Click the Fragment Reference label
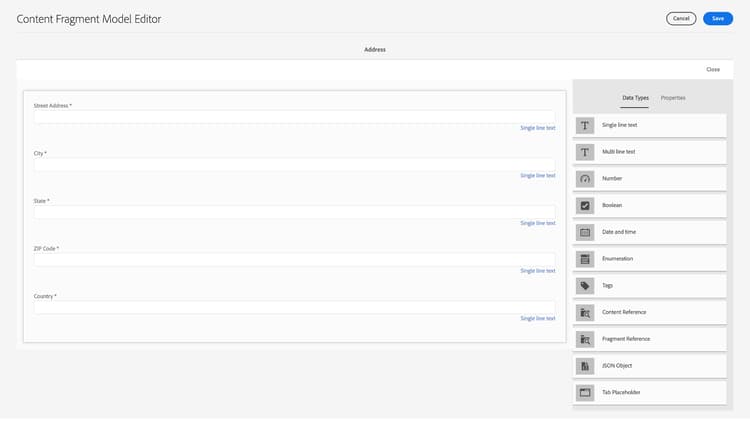The height and width of the screenshot is (421, 750). tap(626, 340)
